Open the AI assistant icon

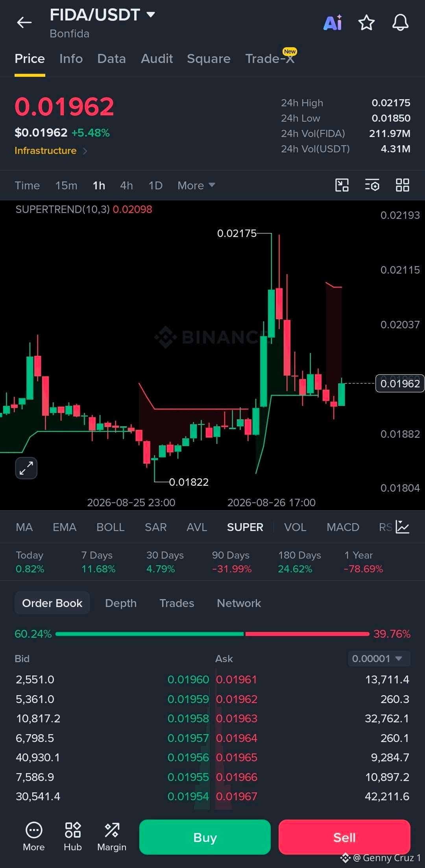[333, 22]
